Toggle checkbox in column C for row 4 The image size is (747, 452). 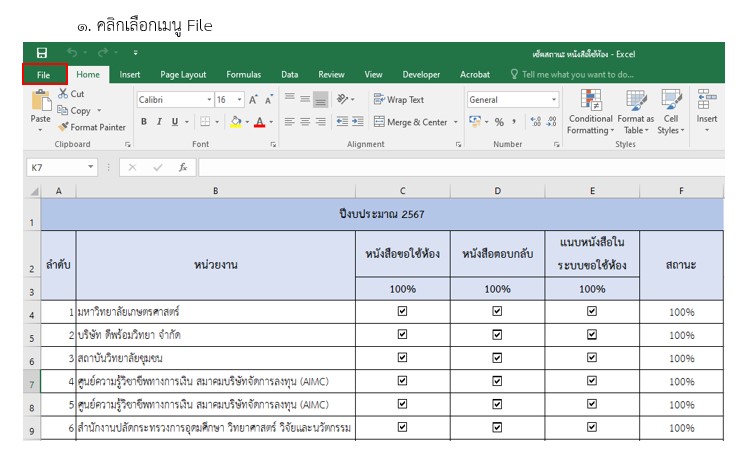click(x=402, y=311)
